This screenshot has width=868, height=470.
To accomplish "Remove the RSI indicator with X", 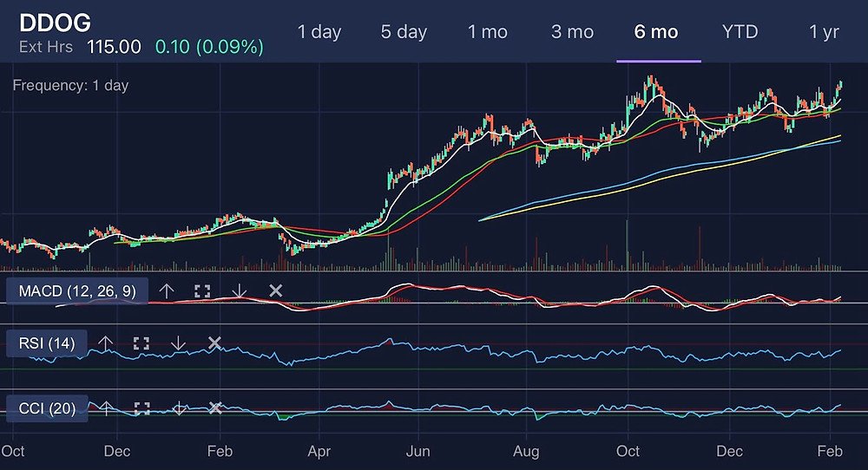I will point(214,343).
